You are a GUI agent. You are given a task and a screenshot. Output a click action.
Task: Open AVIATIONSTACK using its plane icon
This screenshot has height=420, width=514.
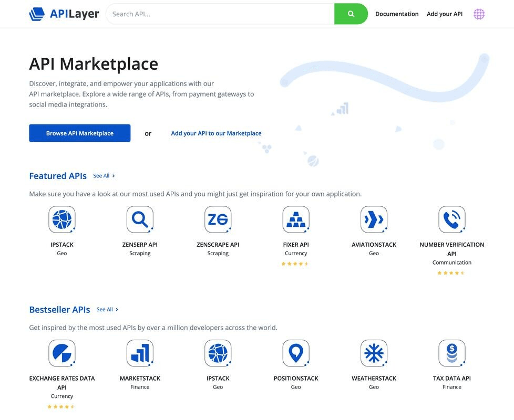[374, 220]
